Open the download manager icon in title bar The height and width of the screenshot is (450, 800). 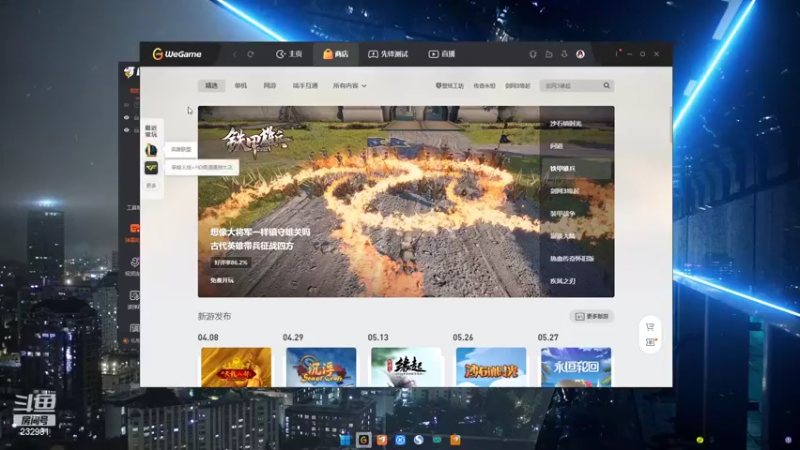coord(564,54)
